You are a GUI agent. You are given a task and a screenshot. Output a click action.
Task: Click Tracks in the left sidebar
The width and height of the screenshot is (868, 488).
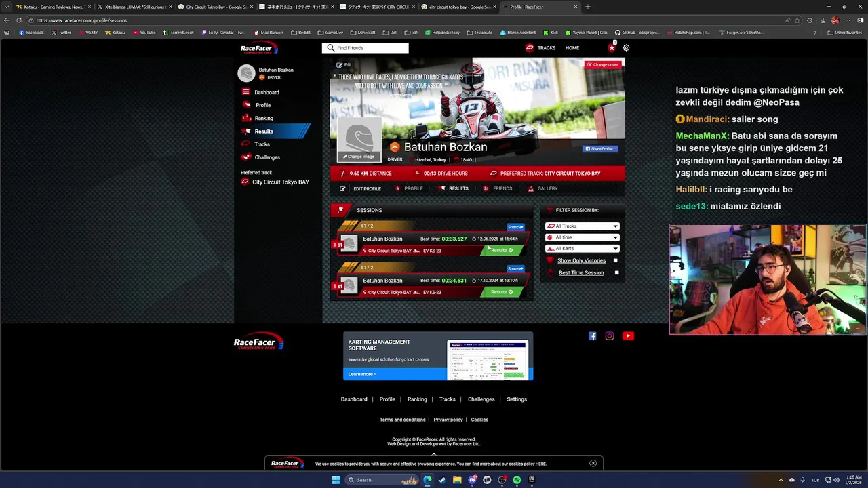point(262,144)
